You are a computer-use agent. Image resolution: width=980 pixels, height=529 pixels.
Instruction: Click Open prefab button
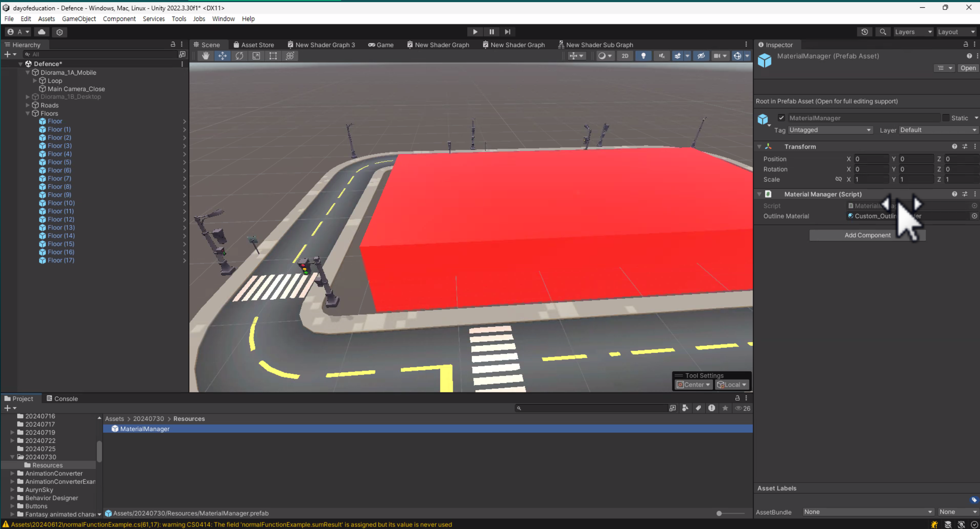tap(968, 68)
